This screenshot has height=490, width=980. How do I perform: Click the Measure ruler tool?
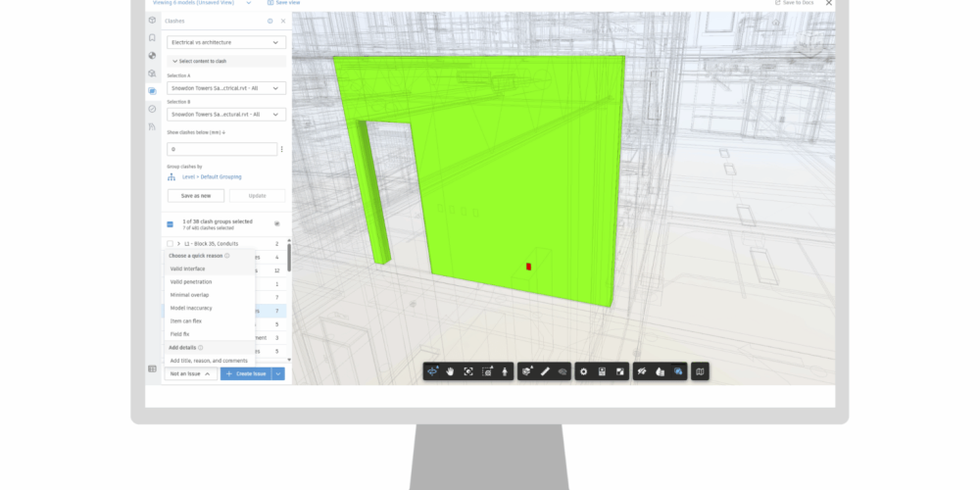[x=546, y=371]
